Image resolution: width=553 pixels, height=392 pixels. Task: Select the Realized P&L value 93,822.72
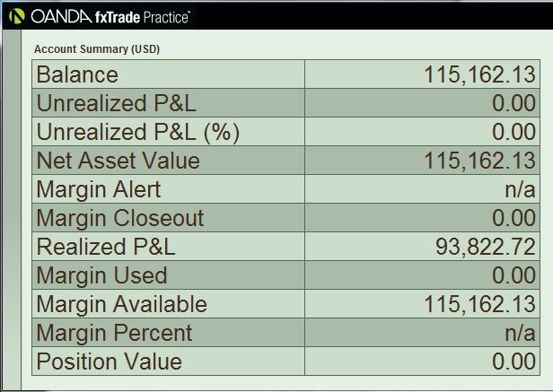pos(486,247)
